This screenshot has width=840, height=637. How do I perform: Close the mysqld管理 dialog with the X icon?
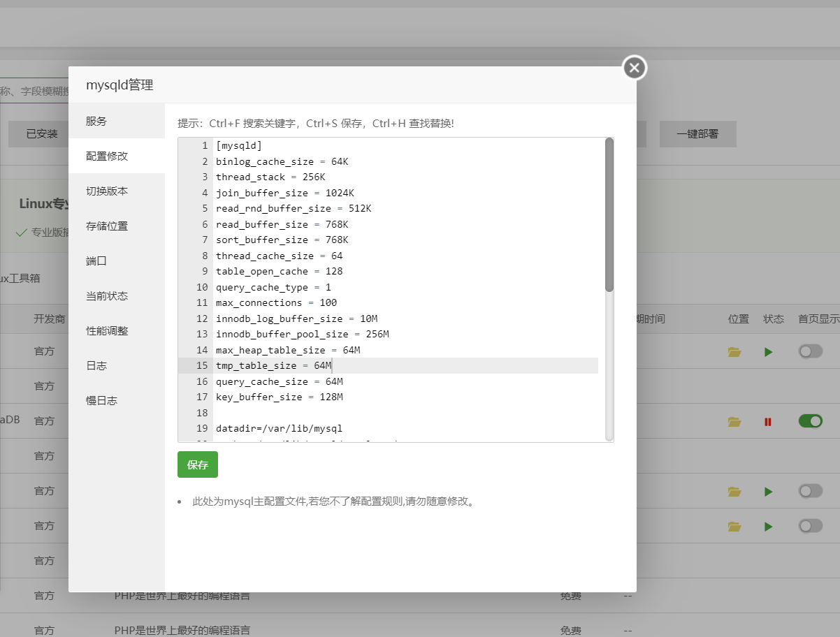(x=635, y=68)
